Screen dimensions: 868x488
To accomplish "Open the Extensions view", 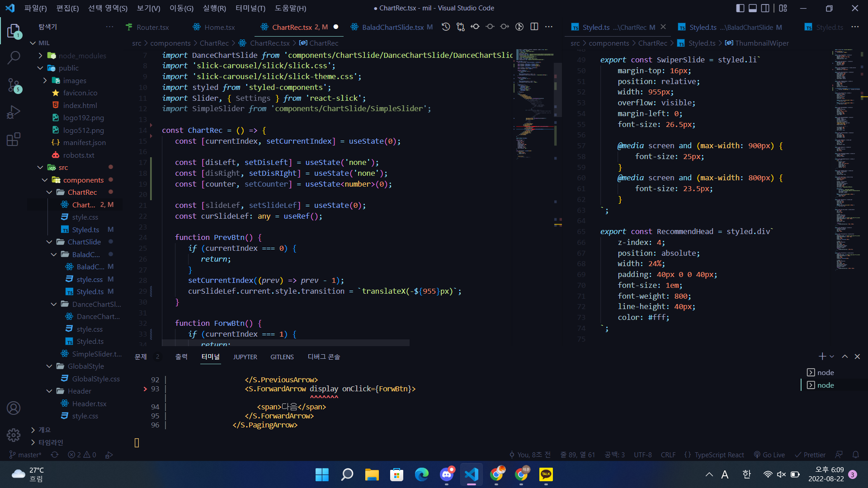I will [x=14, y=139].
